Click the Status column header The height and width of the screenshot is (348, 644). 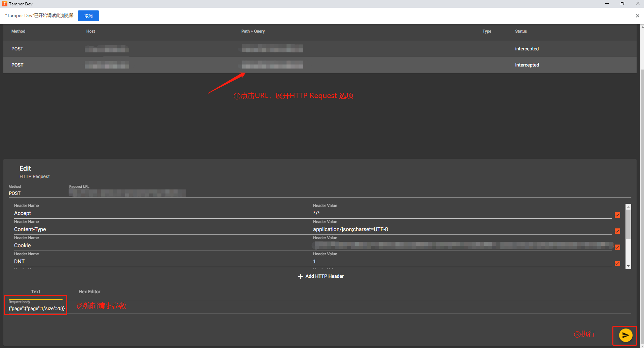(x=521, y=31)
